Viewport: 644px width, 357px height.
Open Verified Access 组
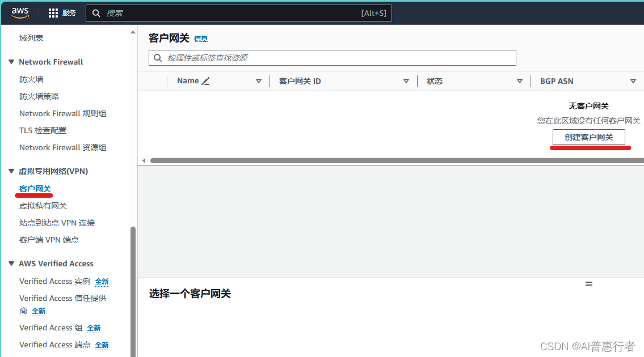[x=51, y=328]
